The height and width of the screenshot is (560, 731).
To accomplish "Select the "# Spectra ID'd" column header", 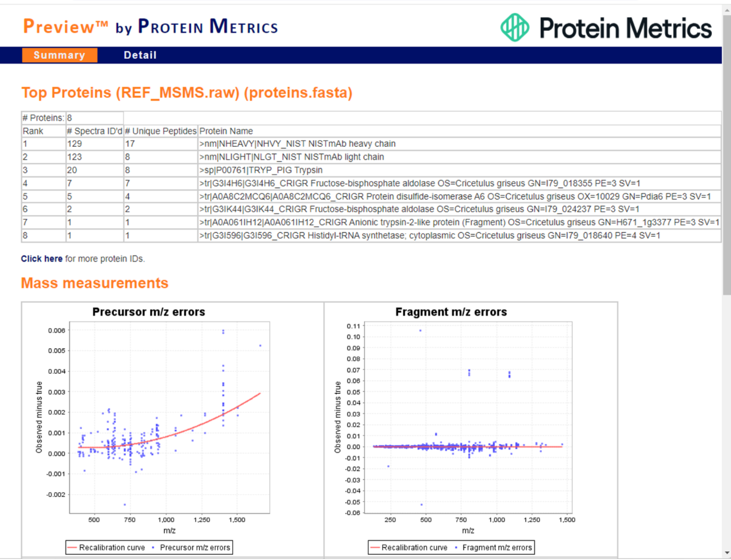I will [x=95, y=131].
